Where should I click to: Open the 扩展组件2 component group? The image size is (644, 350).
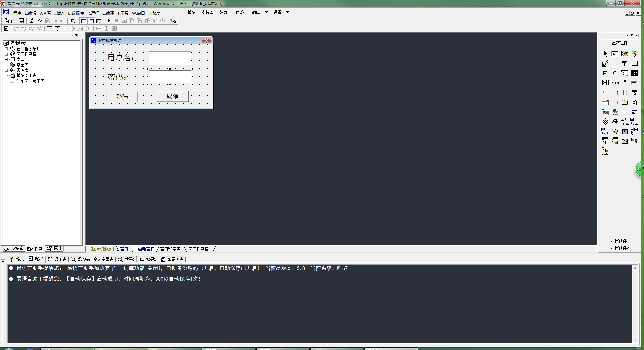point(620,248)
